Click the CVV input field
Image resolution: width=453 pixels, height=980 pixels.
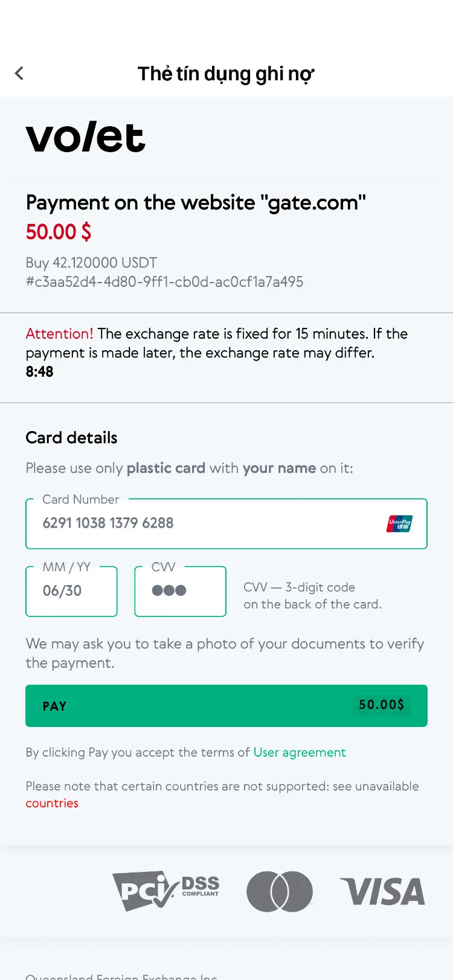(x=180, y=591)
